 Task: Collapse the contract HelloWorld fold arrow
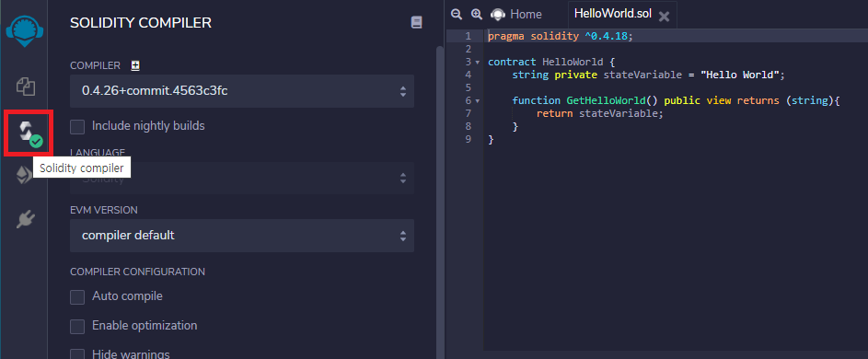tap(478, 62)
